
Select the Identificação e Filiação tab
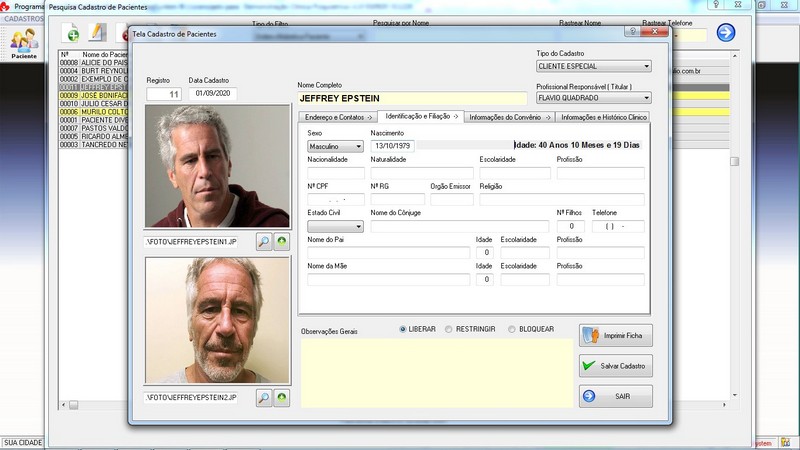pos(420,116)
